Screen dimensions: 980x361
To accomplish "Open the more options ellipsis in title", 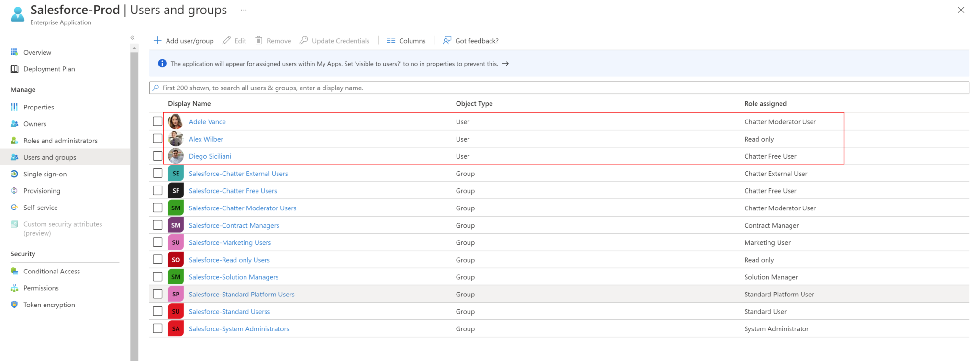I will (244, 10).
